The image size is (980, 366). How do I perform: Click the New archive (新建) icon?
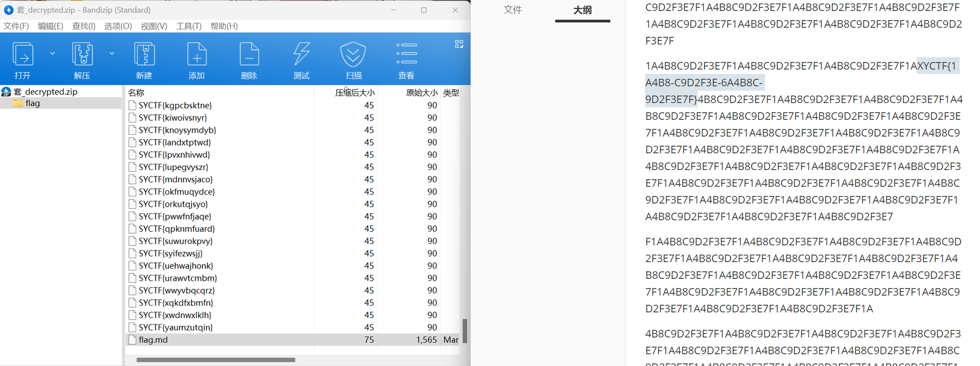click(145, 54)
